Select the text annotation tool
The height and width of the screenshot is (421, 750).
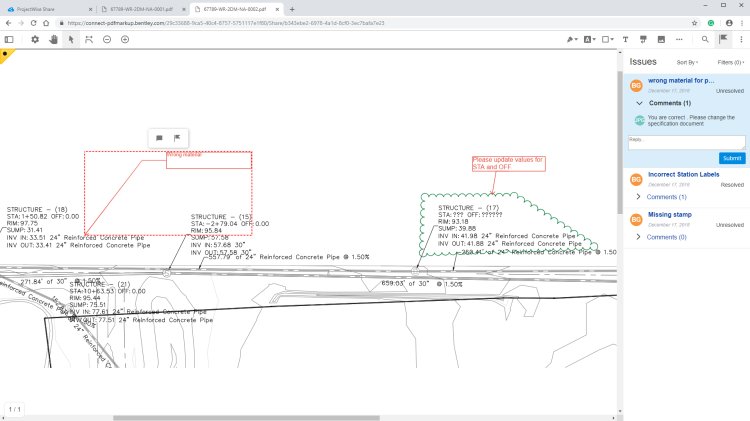[x=626, y=39]
